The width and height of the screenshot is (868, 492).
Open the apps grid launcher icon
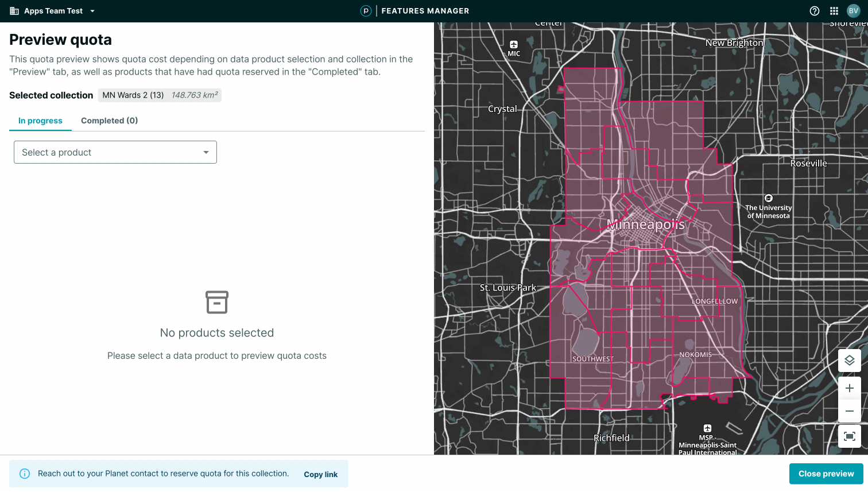coord(834,11)
